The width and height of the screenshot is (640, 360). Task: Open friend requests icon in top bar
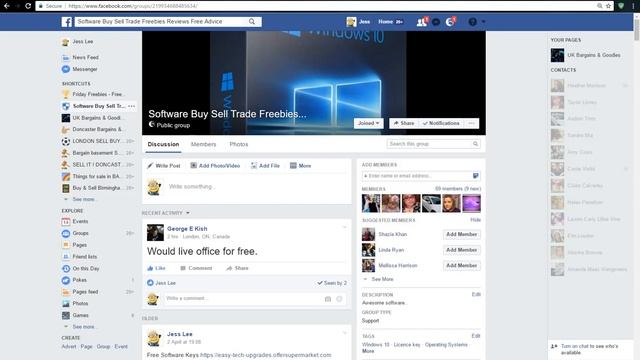pyautogui.click(x=422, y=22)
